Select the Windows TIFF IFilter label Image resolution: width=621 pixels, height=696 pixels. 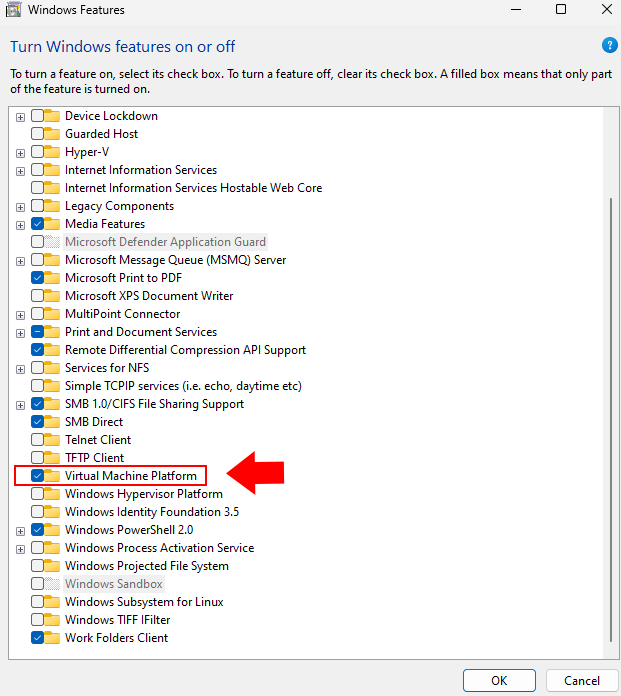pyautogui.click(x=118, y=620)
